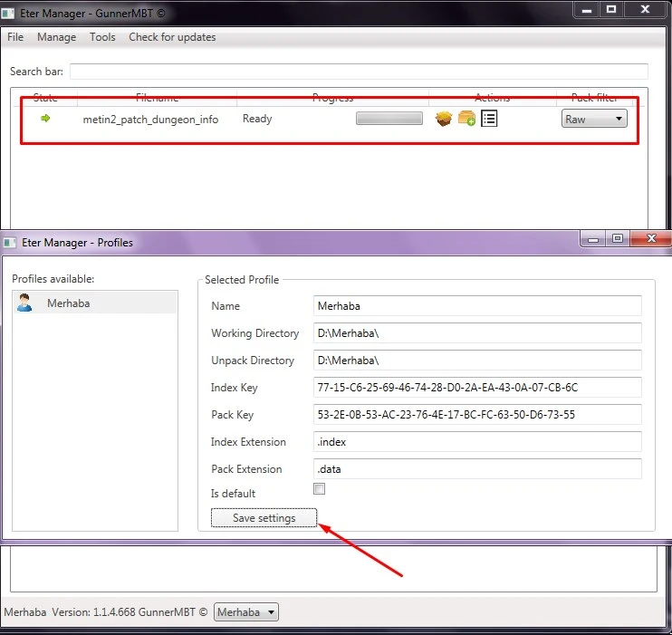Click the progress bar of metin2_patch_dungeon_info

coord(389,119)
